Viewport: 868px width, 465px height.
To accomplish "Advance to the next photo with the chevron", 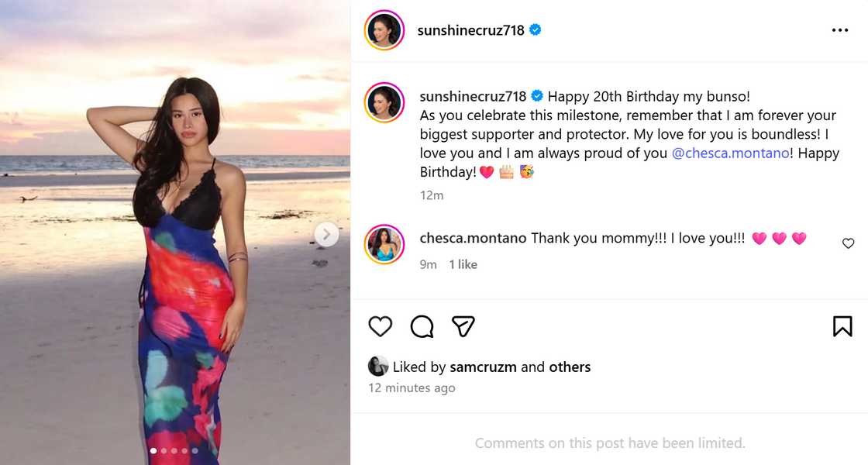I will point(327,233).
